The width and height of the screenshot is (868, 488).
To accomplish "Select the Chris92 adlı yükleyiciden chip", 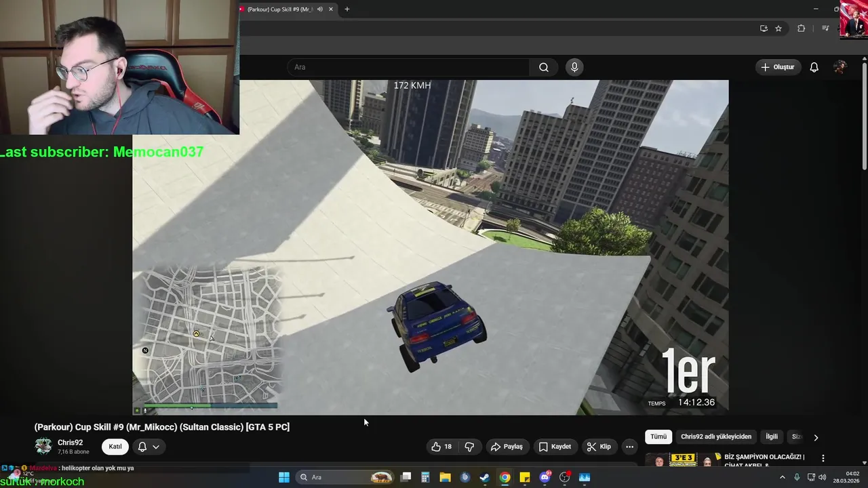I will tap(716, 436).
